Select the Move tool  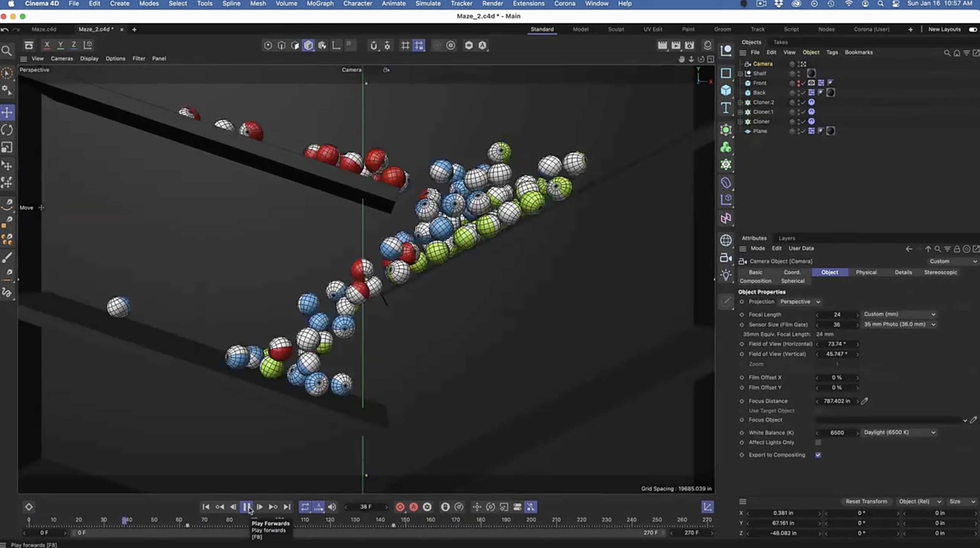pyautogui.click(x=7, y=112)
